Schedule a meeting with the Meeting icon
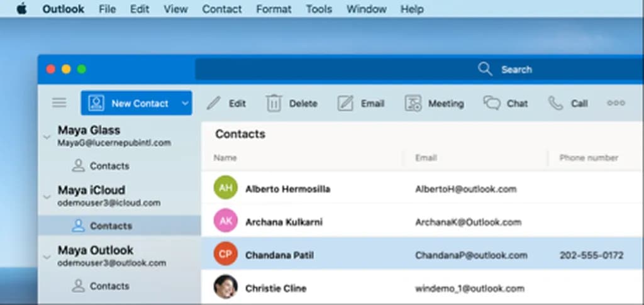 413,103
